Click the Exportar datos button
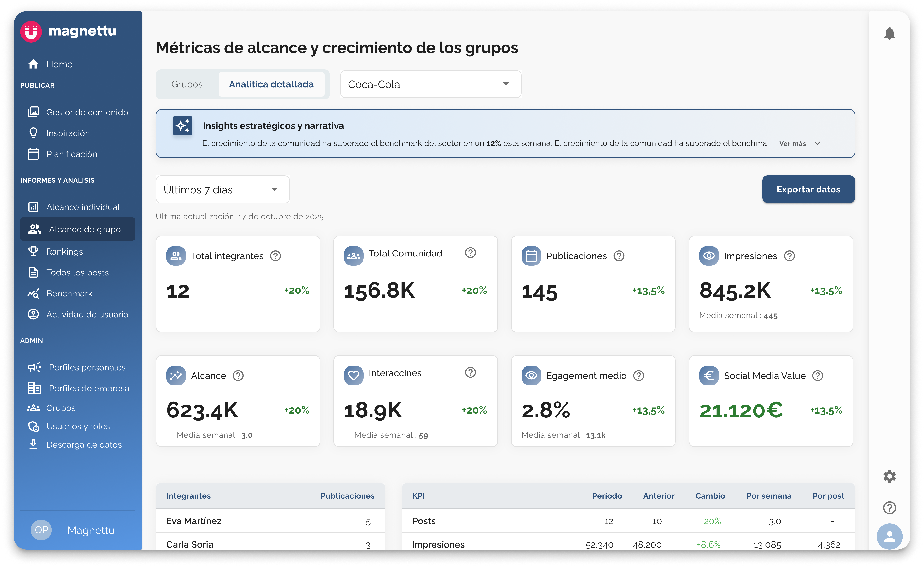 808,189
